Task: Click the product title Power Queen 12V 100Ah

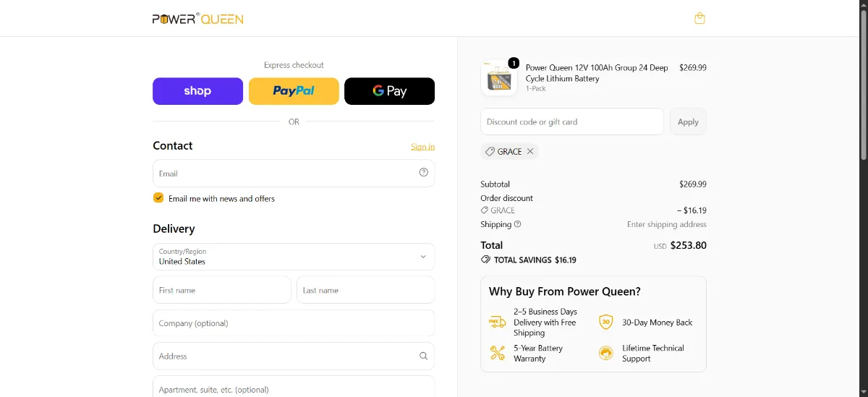Action: tap(597, 73)
